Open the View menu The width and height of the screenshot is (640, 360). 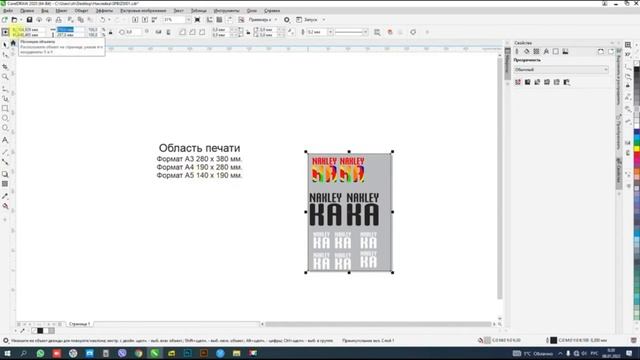tap(45, 11)
